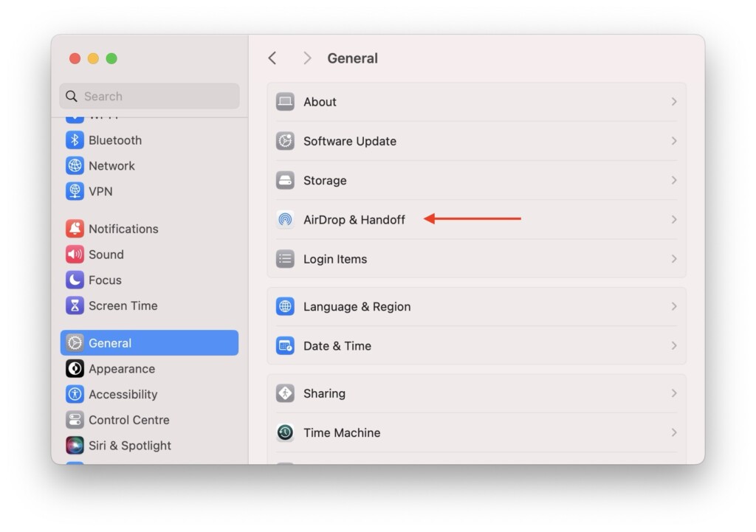Click the General label in sidebar
This screenshot has height=532, width=756.
(110, 343)
